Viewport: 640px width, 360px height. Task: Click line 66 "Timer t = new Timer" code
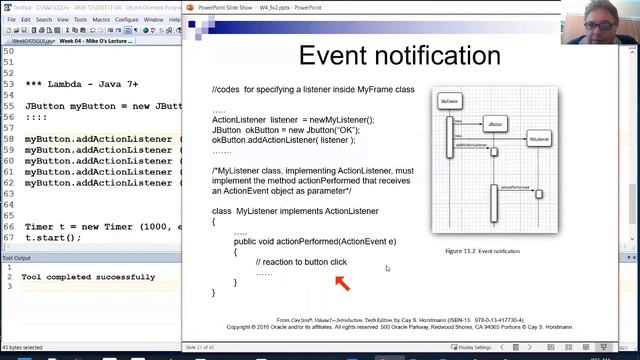(103, 227)
